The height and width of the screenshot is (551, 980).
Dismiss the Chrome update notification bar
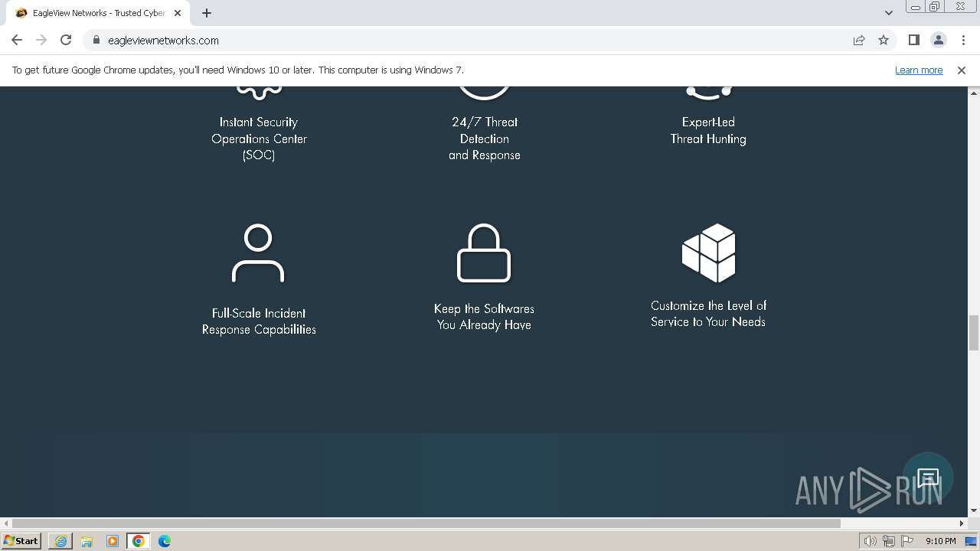tap(962, 70)
